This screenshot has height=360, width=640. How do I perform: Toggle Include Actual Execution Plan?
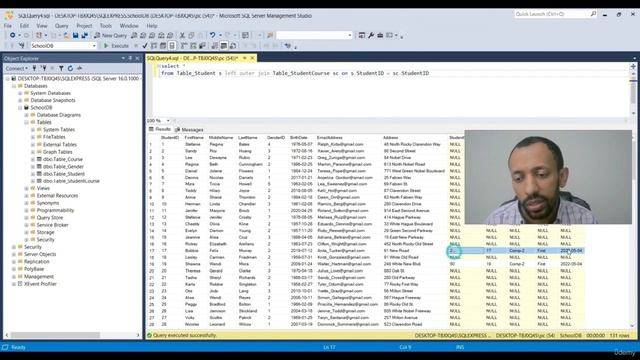coord(184,46)
